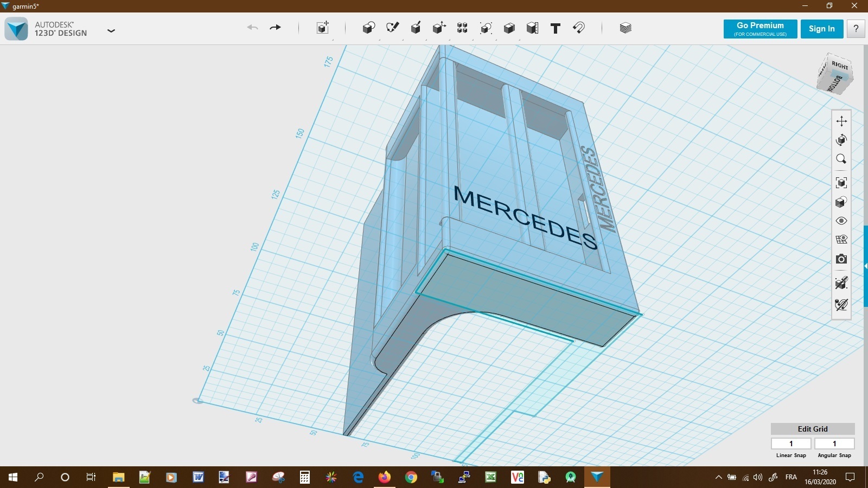The height and width of the screenshot is (488, 868).
Task: Toggle grid visibility icon
Action: coord(841,239)
